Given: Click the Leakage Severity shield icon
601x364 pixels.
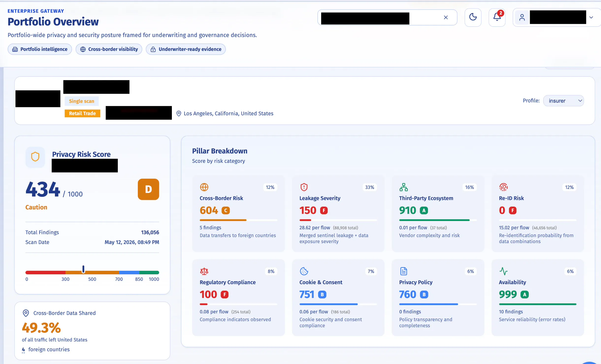Looking at the screenshot, I should [304, 187].
